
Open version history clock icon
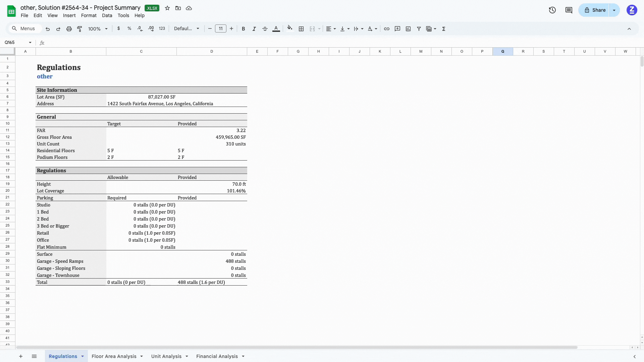coord(552,10)
